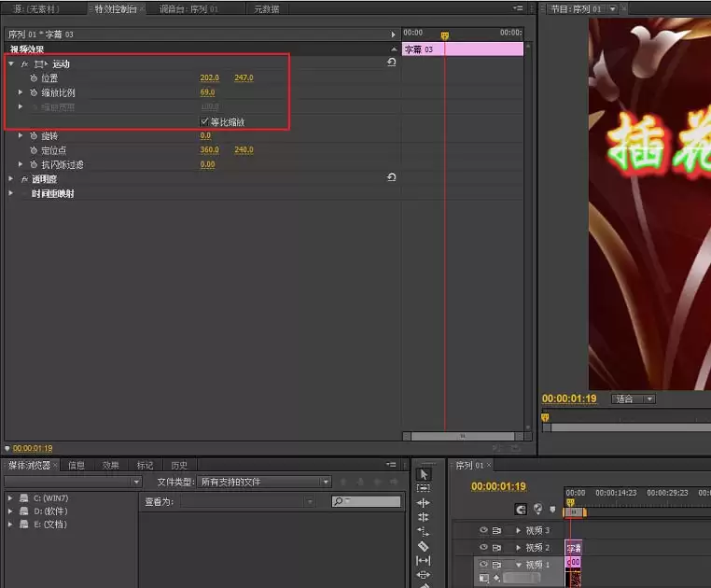
Task: Click the Ripple Edit tool
Action: (424, 503)
